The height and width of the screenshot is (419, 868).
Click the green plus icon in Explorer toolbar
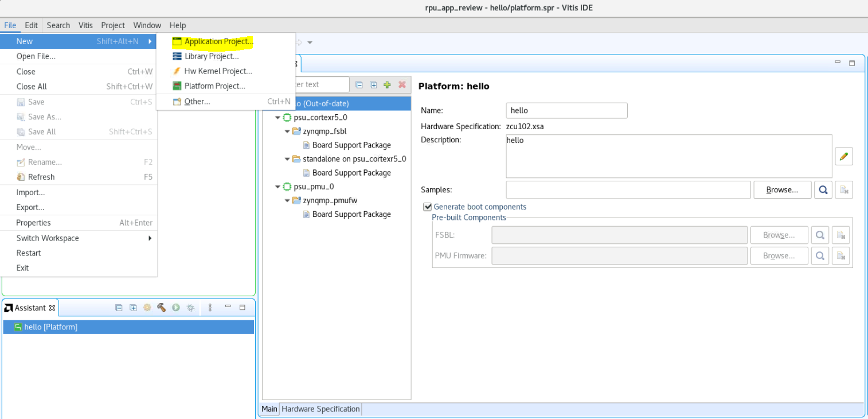pos(387,84)
